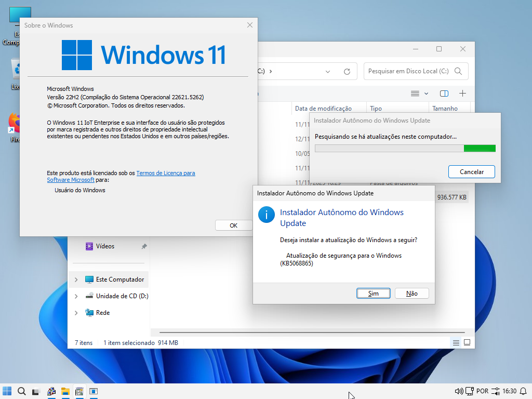Select the 936.577 KB file size cell
532x399 pixels.
click(451, 197)
